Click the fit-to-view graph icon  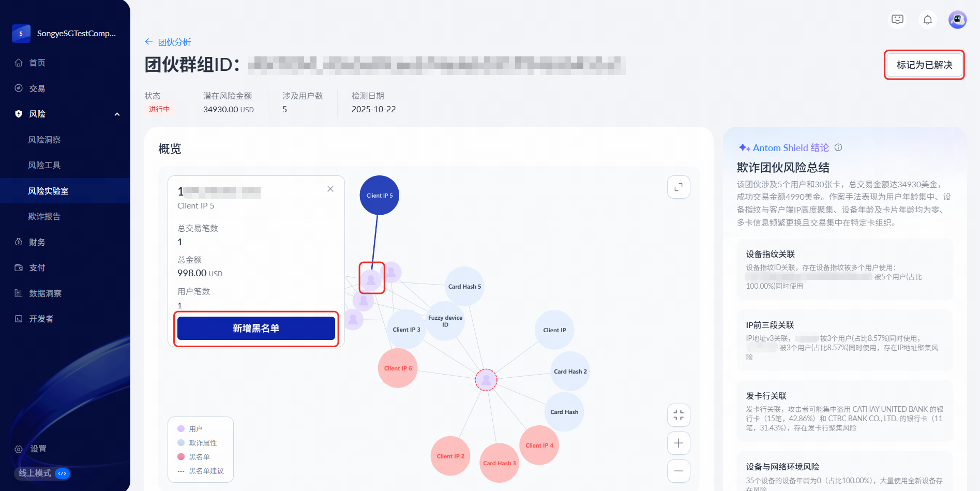click(x=679, y=415)
